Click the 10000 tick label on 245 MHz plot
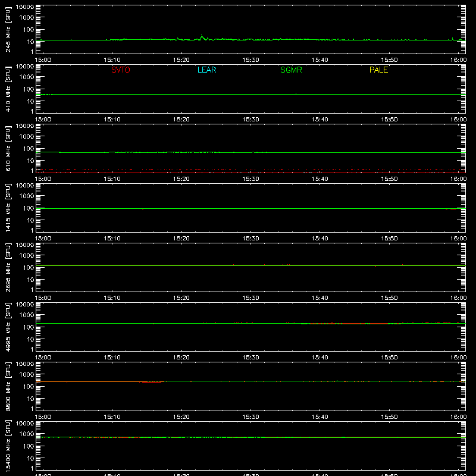 click(25, 7)
